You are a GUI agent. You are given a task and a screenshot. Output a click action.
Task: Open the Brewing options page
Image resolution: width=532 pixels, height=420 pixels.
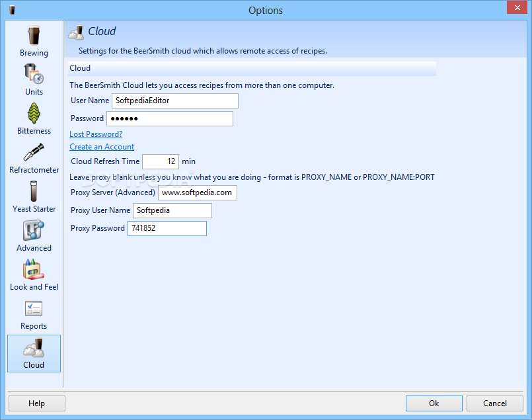34,41
